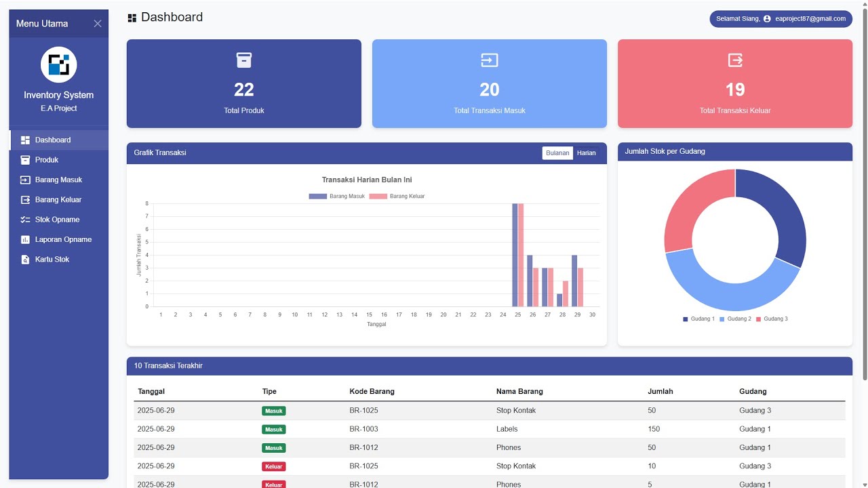Click the Nama Barang column header
The height and width of the screenshot is (488, 868).
click(x=519, y=392)
